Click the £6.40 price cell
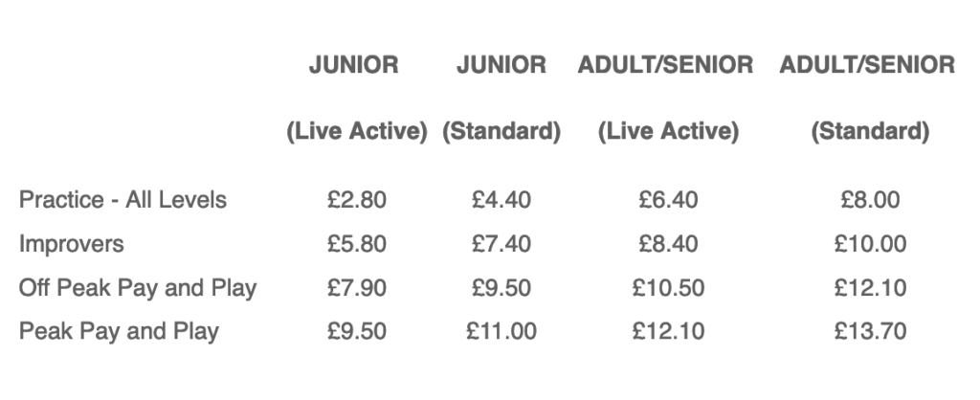The width and height of the screenshot is (980, 400). pos(668,200)
